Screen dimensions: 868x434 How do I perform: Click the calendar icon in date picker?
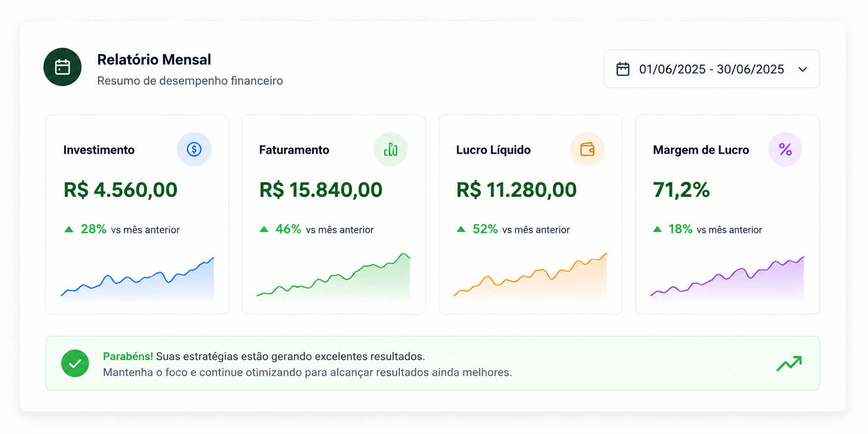[623, 69]
